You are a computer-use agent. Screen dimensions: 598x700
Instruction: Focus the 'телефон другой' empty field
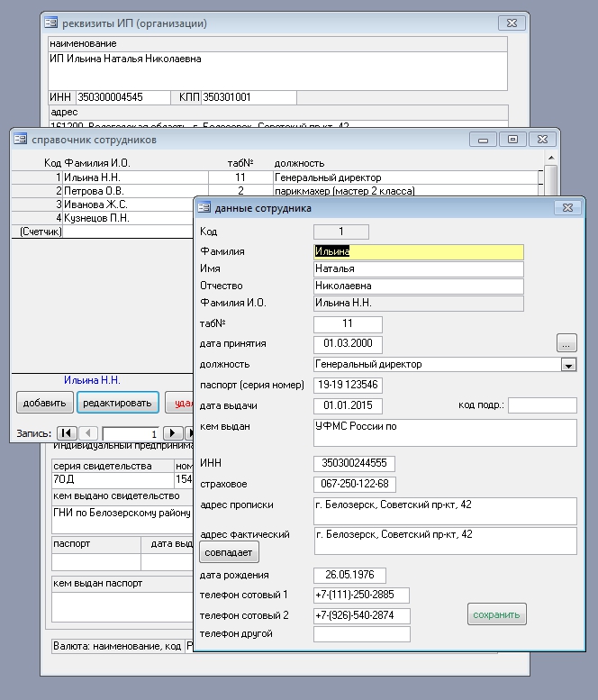tap(361, 634)
